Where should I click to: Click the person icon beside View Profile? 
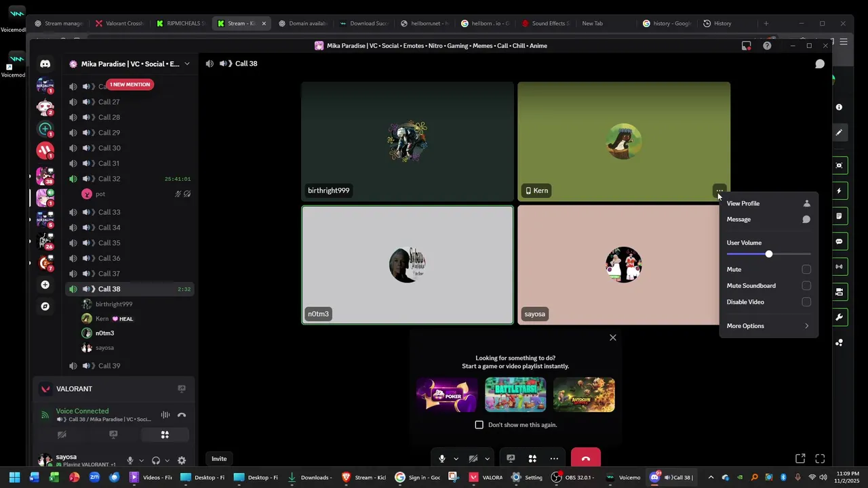(806, 203)
